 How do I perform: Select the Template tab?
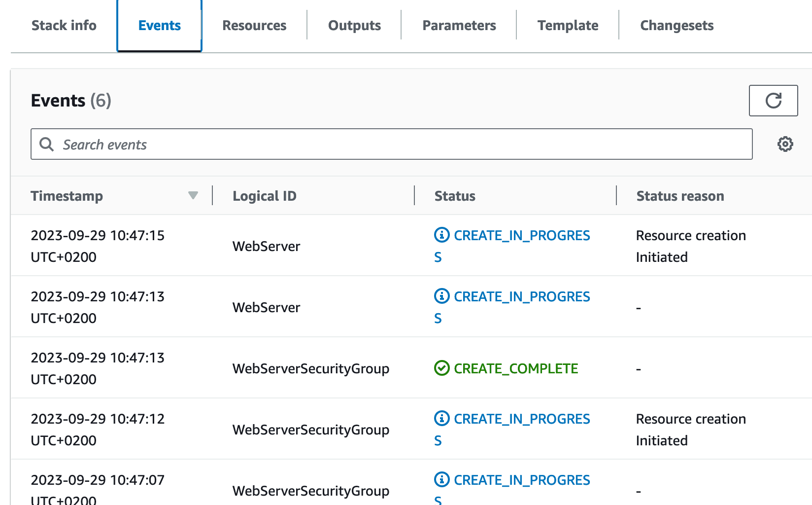pyautogui.click(x=568, y=25)
